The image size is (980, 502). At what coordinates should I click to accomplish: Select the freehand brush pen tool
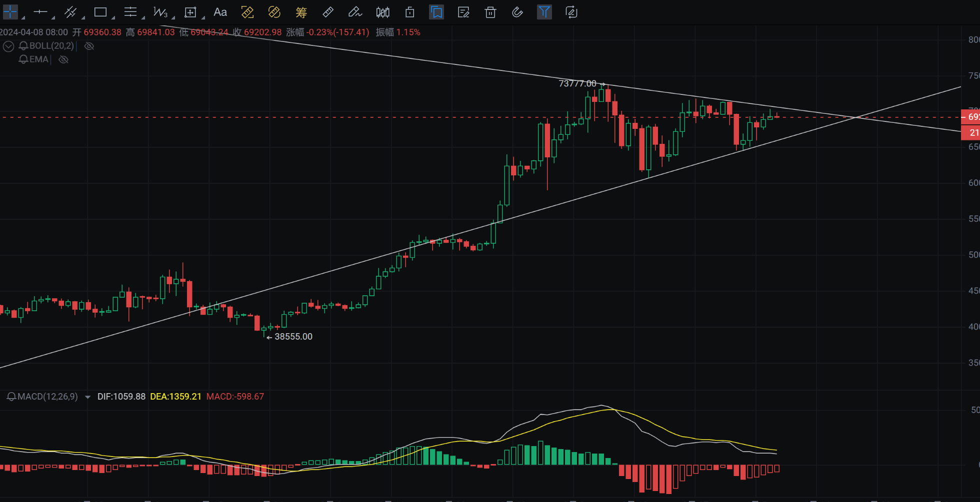355,12
